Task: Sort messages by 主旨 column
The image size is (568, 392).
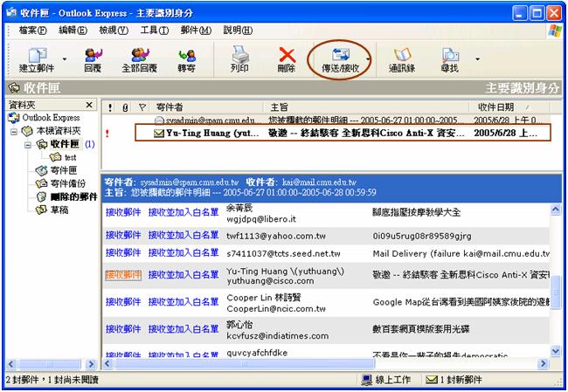Action: coord(366,107)
